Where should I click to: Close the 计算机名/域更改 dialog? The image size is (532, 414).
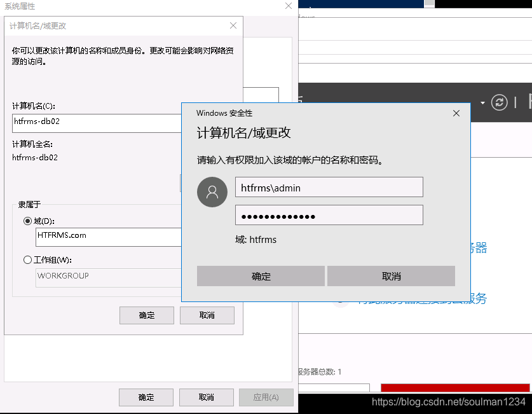coord(233,26)
